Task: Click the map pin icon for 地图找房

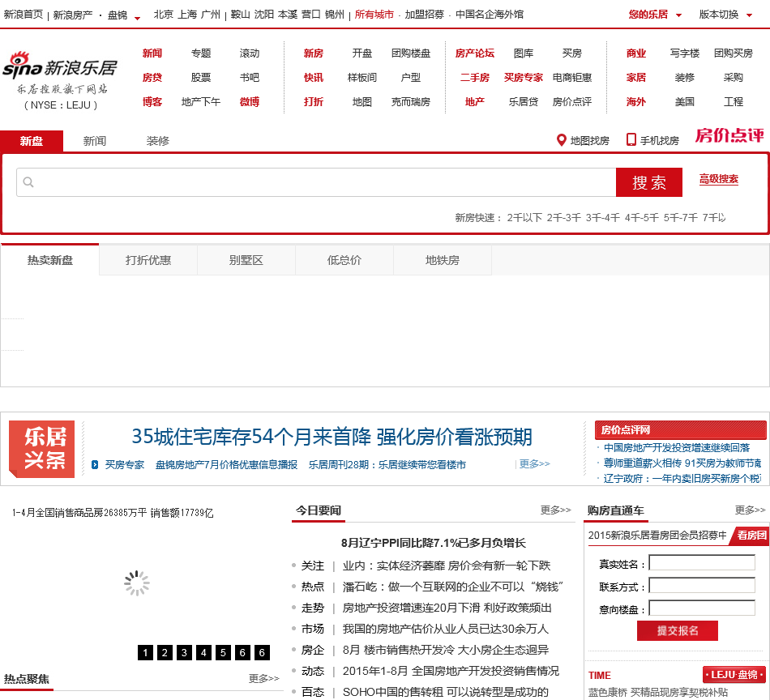Action: tap(562, 140)
